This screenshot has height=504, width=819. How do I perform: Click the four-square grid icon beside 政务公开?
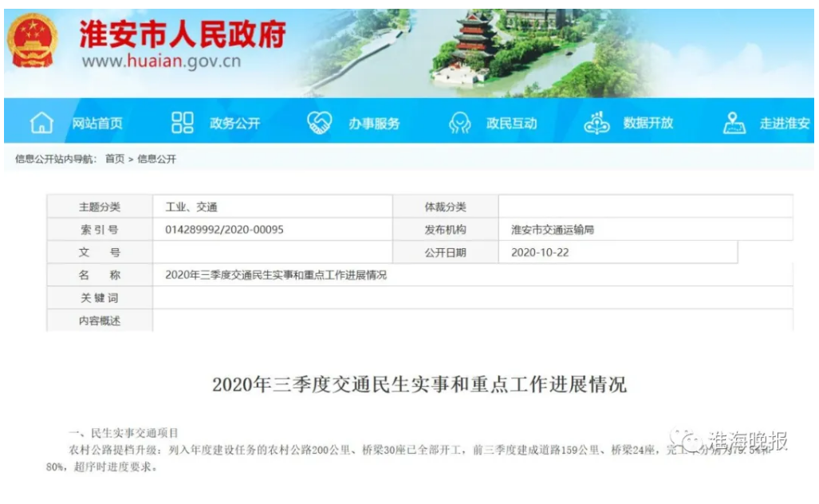tap(183, 123)
